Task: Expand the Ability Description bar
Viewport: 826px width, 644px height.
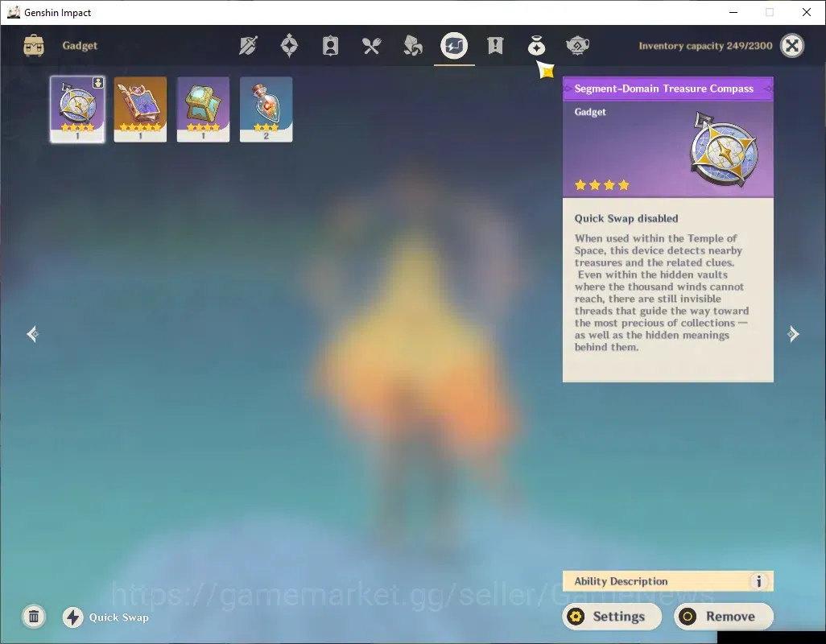Action: pos(668,581)
